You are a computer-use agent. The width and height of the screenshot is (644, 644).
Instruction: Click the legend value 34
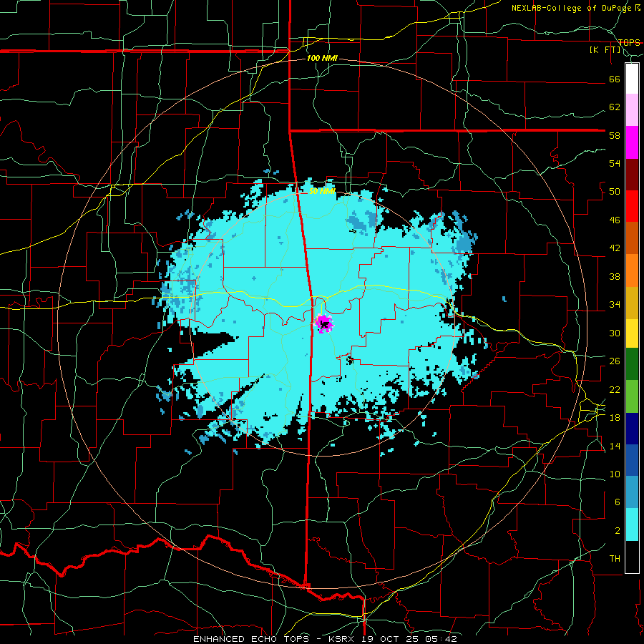615,305
